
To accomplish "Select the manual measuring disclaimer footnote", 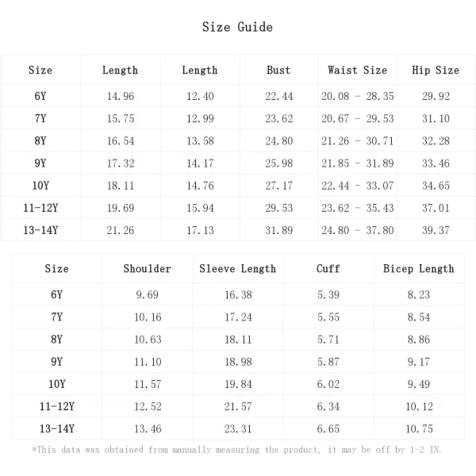I will tap(236, 450).
